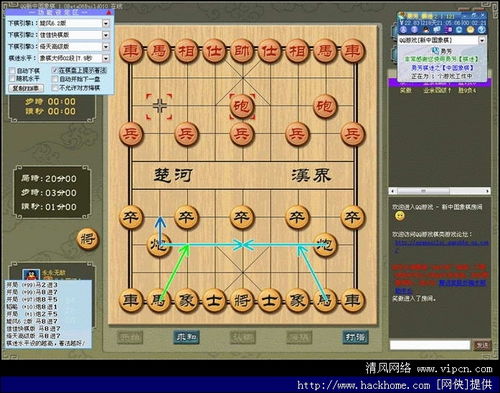Click the player list horizontal scrollbar thumb
The height and width of the screenshot is (393, 500).
tap(423, 191)
